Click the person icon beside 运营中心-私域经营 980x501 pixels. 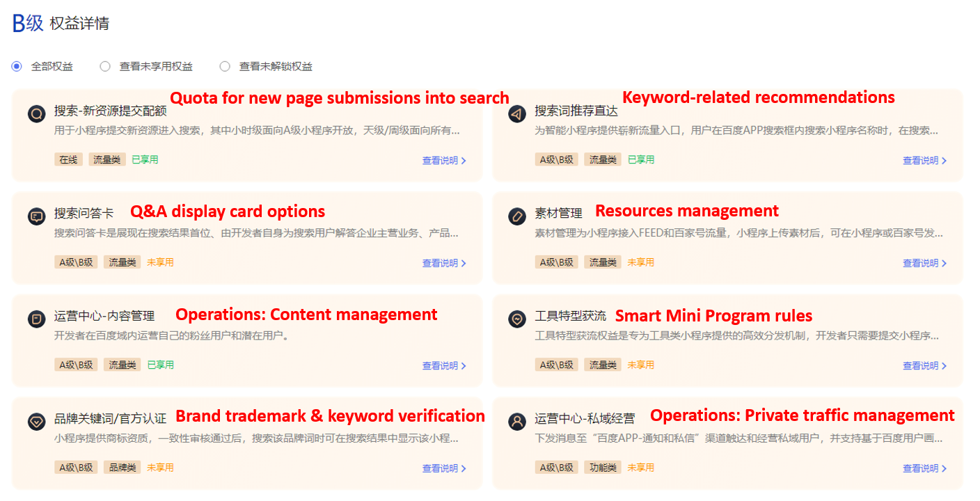517,421
